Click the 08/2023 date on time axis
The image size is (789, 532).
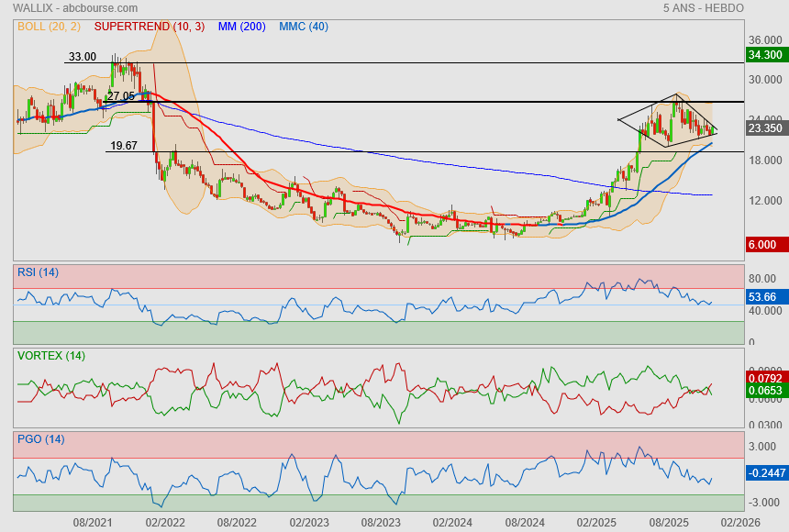click(380, 522)
